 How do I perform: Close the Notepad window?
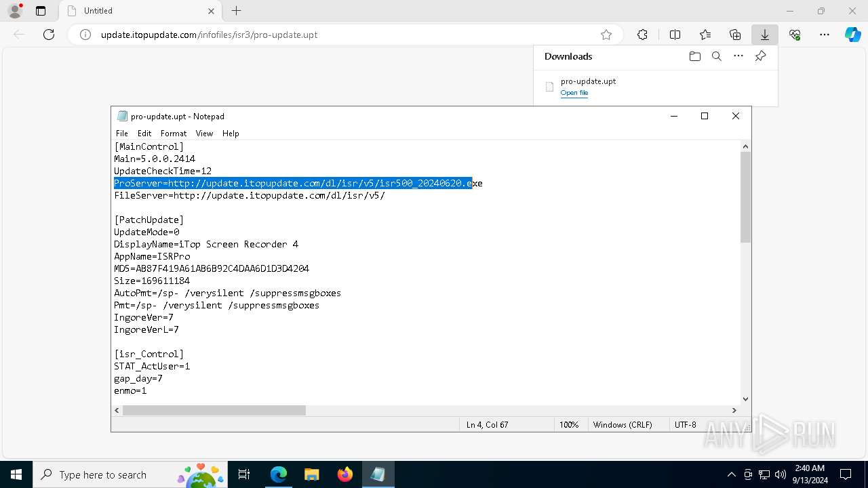736,116
